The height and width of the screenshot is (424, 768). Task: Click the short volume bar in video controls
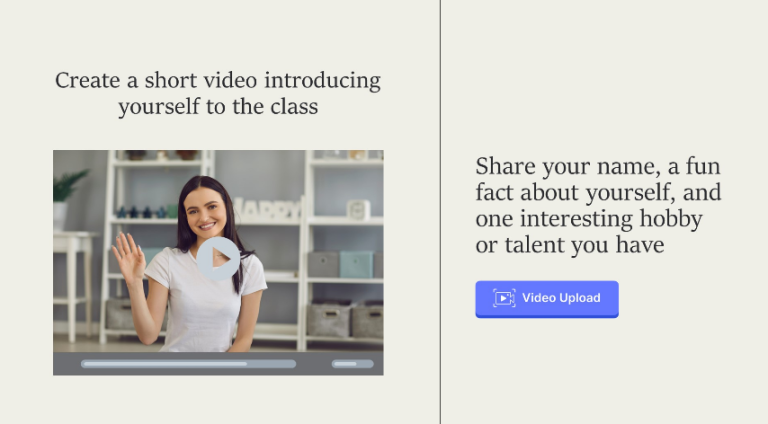[x=353, y=364]
